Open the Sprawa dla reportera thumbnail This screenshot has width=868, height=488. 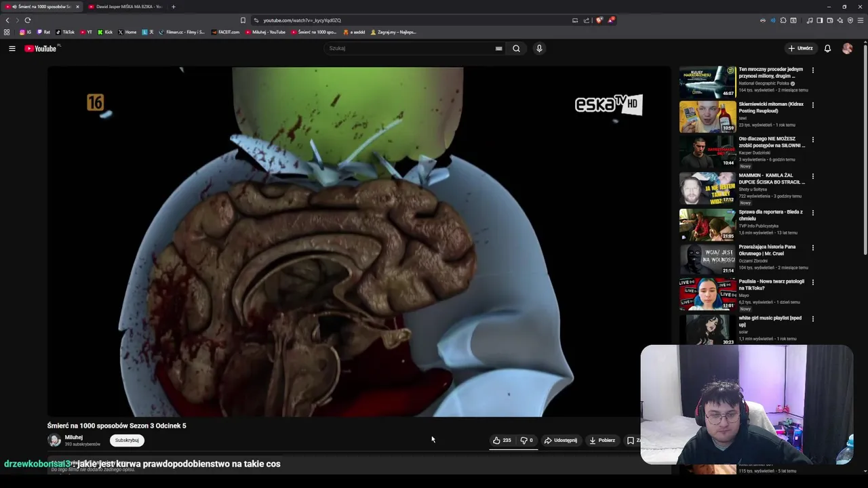point(707,224)
